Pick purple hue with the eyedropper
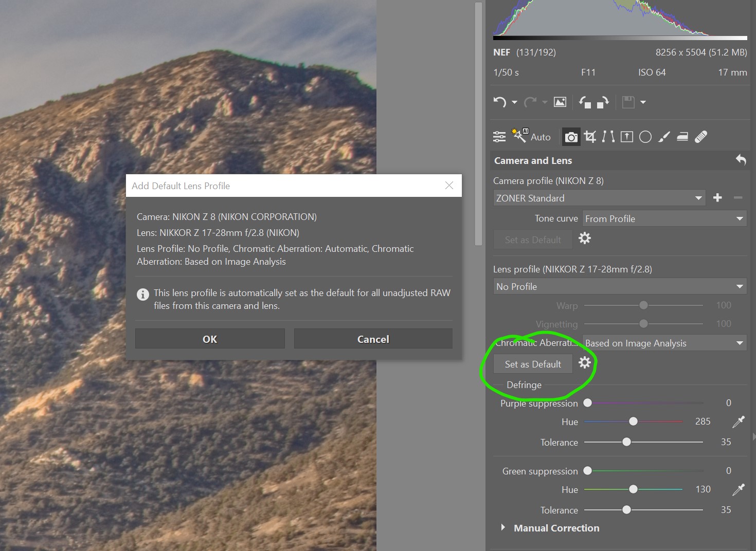The width and height of the screenshot is (756, 551). (739, 421)
